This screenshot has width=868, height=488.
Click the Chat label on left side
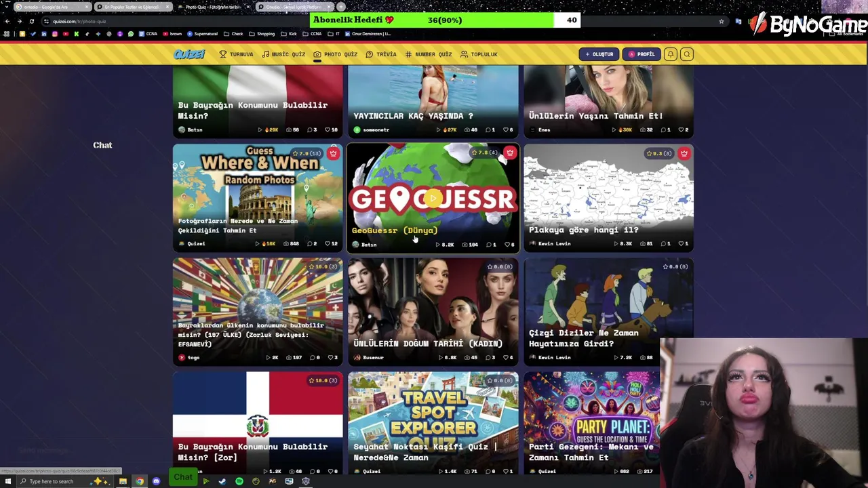coord(102,145)
